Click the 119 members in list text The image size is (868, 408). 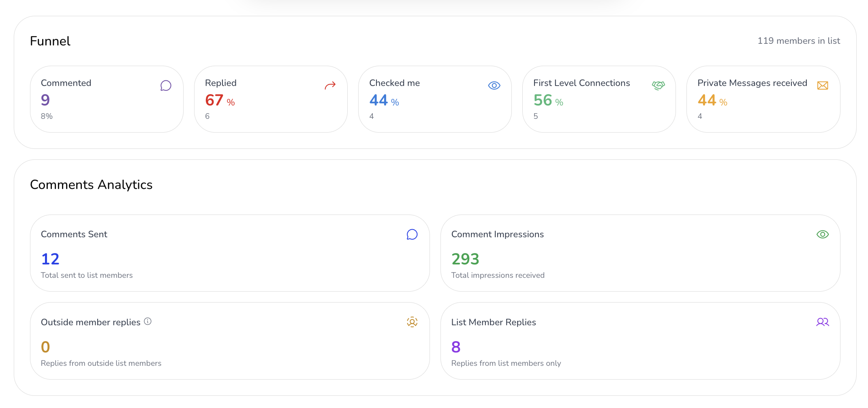[x=799, y=41]
